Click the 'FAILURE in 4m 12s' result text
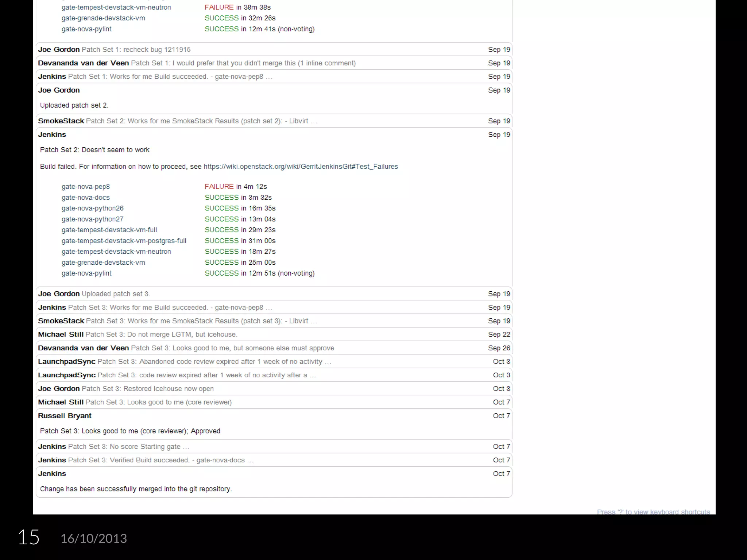 point(236,187)
